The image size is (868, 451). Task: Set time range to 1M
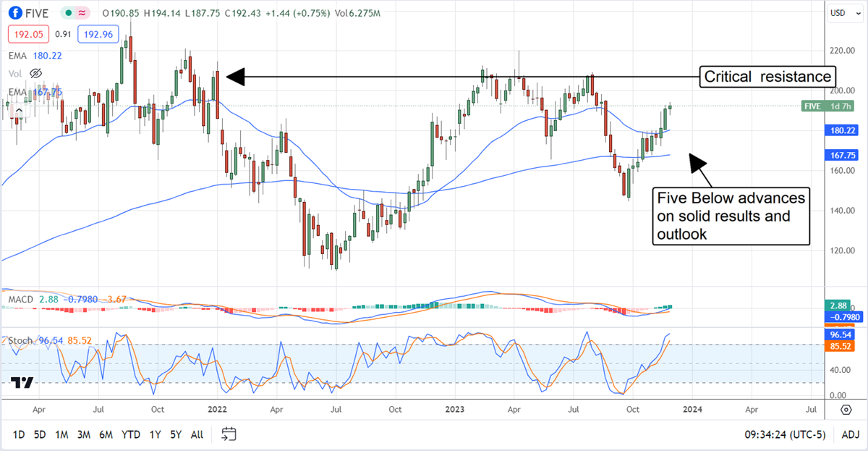pos(61,434)
